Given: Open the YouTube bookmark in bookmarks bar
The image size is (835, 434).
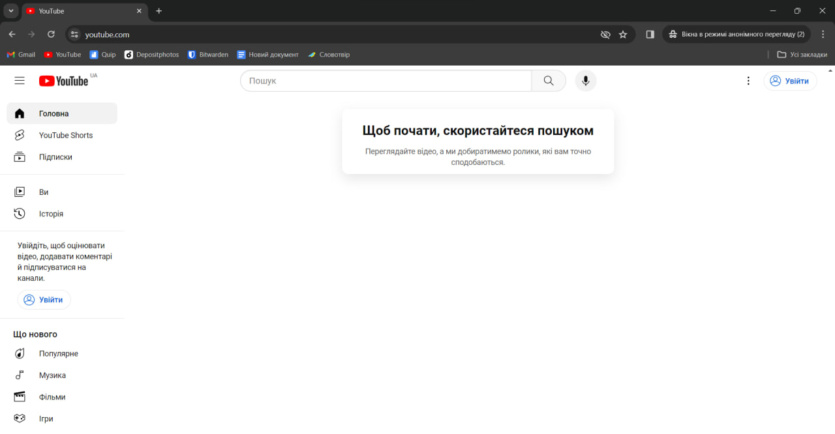Looking at the screenshot, I should [x=63, y=54].
